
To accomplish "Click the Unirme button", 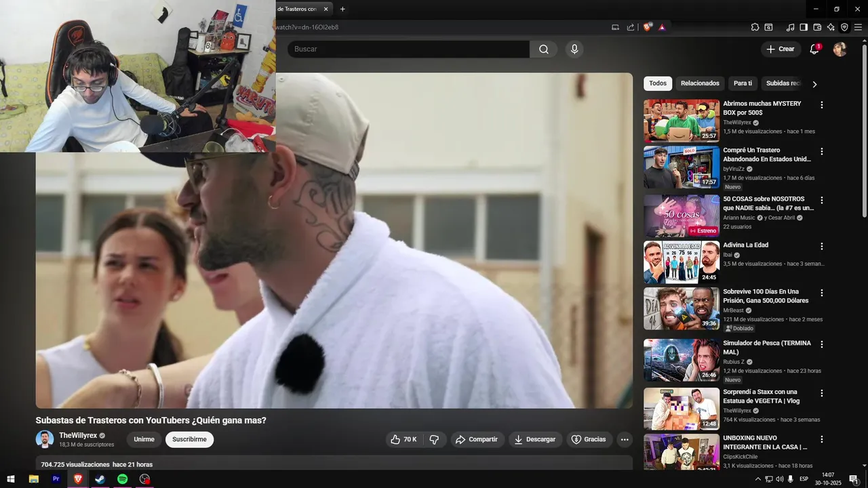I will 144,439.
